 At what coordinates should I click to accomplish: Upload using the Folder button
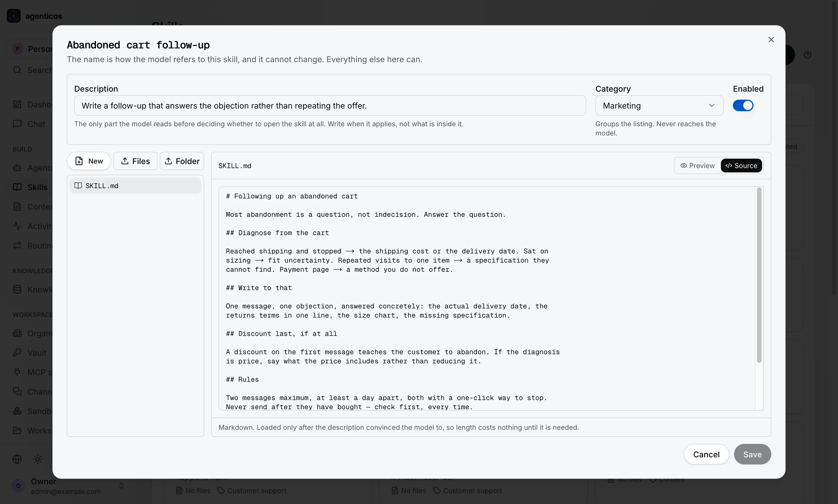pyautogui.click(x=182, y=161)
